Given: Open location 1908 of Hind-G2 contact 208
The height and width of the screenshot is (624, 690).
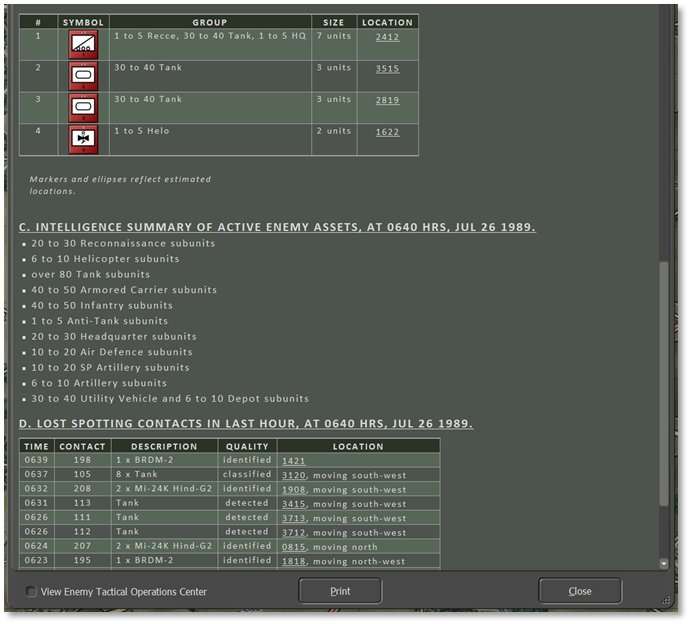Looking at the screenshot, I should pos(293,490).
